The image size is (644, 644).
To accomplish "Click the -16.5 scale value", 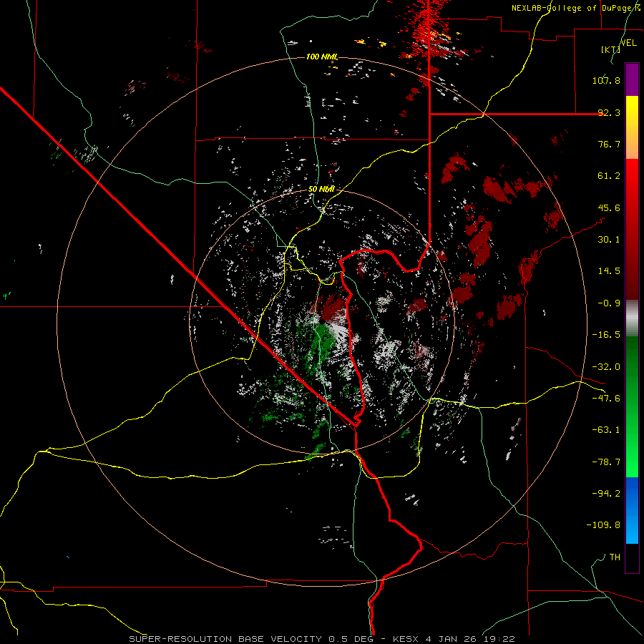I will (x=606, y=335).
